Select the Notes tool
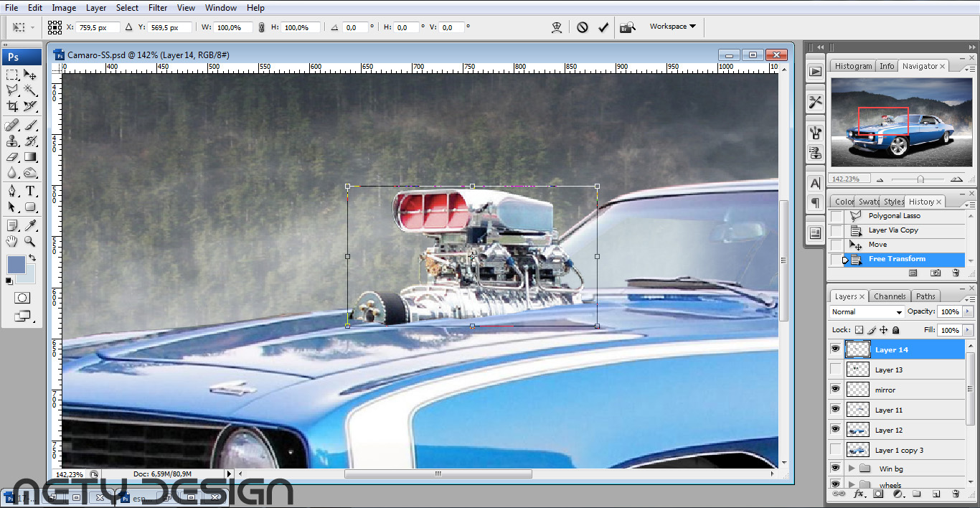The width and height of the screenshot is (980, 508). click(x=12, y=226)
